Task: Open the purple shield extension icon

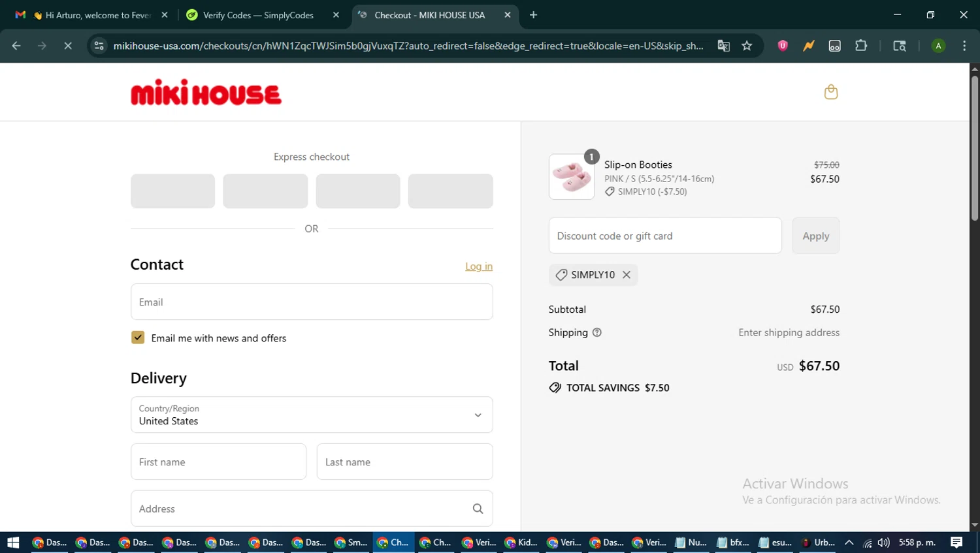Action: click(x=783, y=46)
